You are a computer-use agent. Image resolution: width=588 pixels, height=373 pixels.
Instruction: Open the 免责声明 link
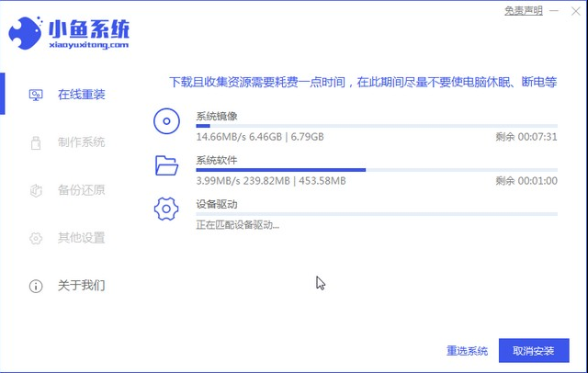[x=524, y=11]
